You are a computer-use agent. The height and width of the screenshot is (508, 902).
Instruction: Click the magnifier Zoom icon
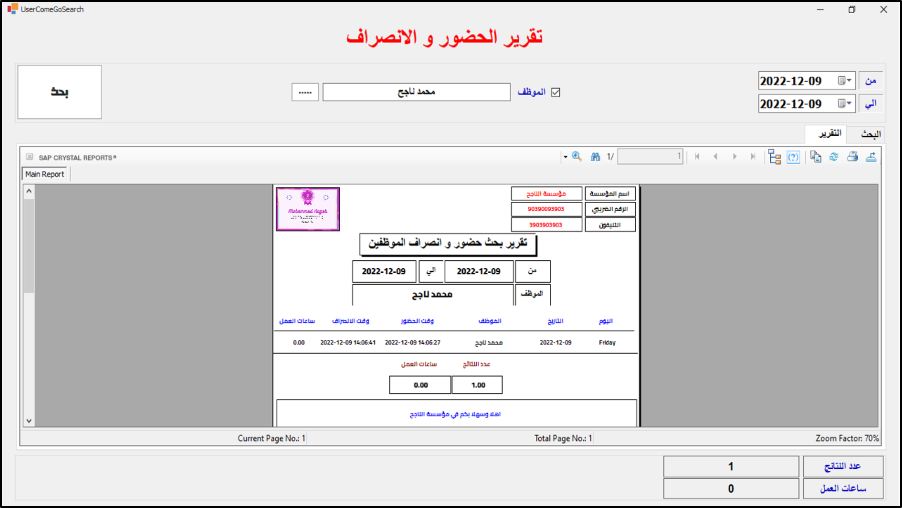pyautogui.click(x=576, y=157)
